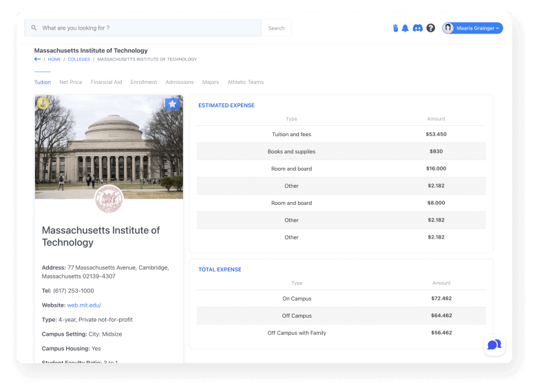The image size is (537, 392).
Task: Expand the Maaria Grainger user menu
Action: (x=472, y=28)
